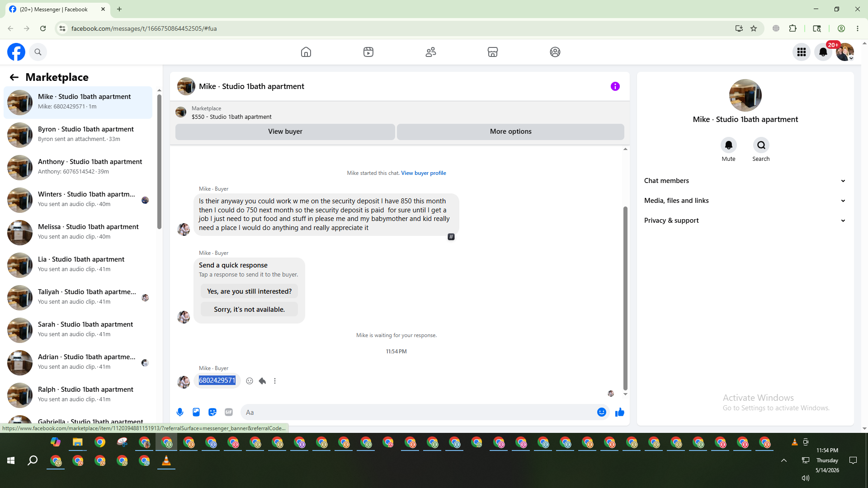Image resolution: width=868 pixels, height=488 pixels.
Task: Open the $550 Studio 1bath apartment listing
Action: pos(231,117)
